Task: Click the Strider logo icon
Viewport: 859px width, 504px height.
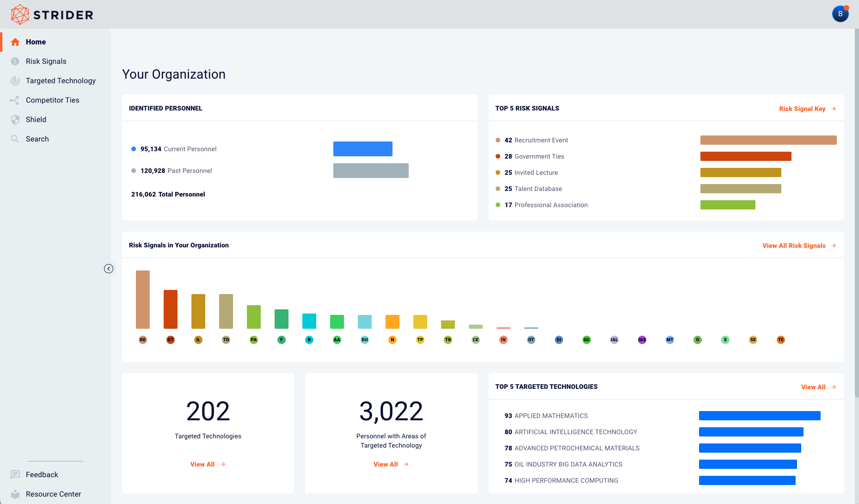Action: (20, 15)
